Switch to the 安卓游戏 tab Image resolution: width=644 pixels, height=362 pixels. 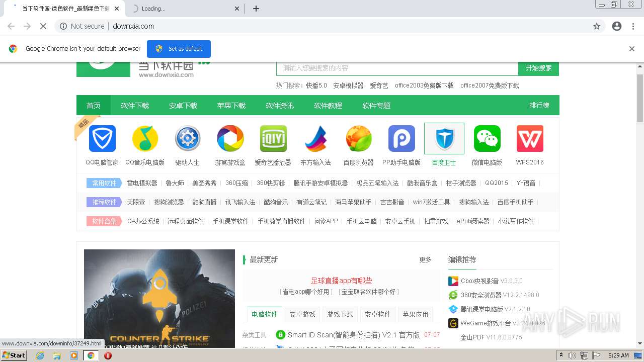pos(302,314)
